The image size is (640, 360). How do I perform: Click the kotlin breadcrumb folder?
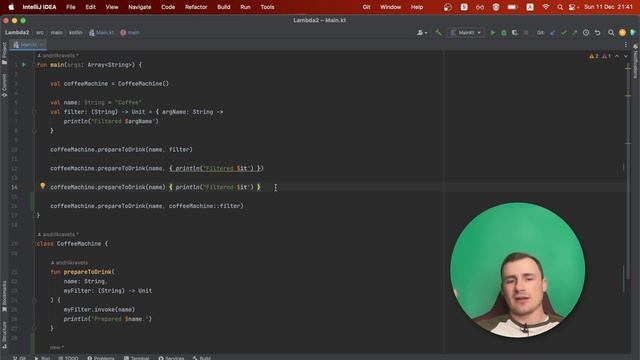tap(76, 32)
